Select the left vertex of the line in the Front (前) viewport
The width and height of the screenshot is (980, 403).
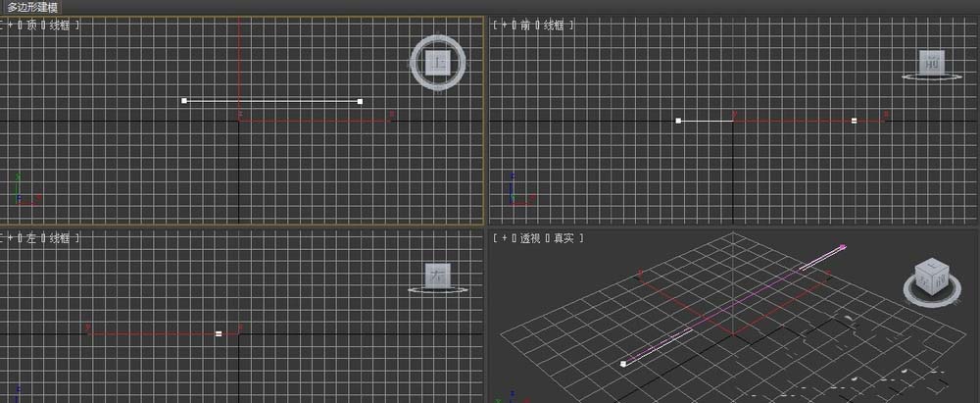(678, 121)
